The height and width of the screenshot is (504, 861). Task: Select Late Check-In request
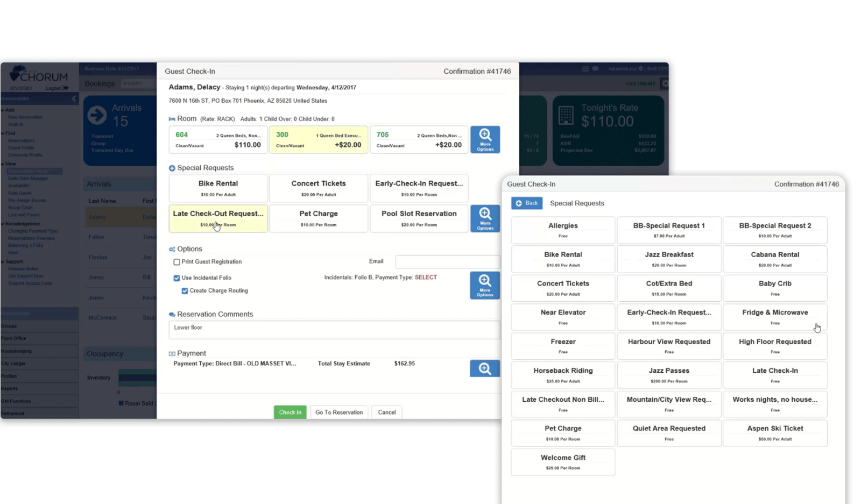[775, 375]
